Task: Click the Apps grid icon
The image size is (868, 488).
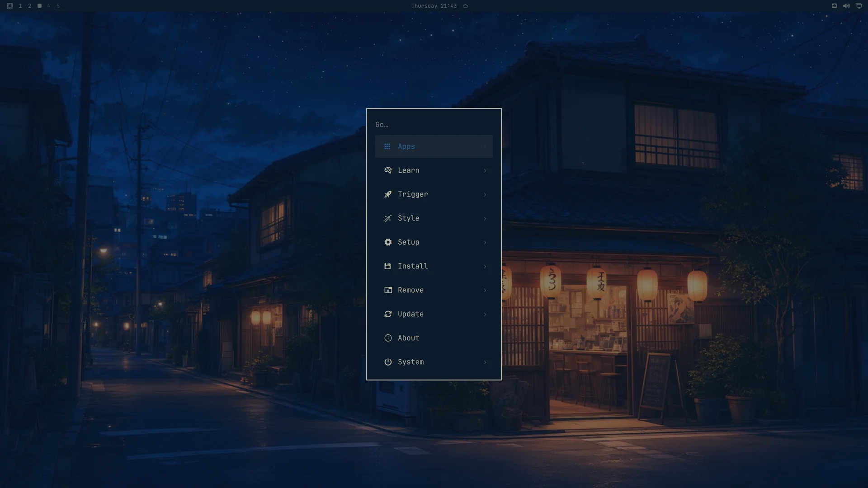Action: point(387,146)
